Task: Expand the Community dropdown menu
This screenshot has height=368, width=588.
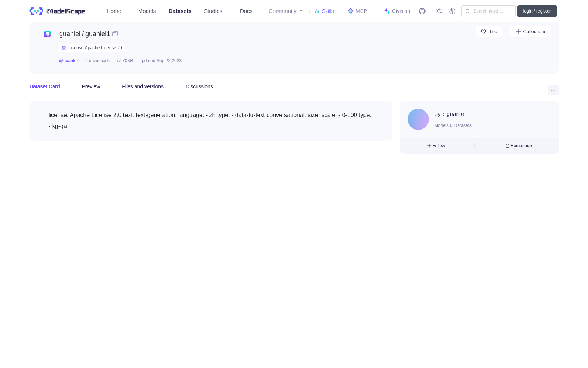Action: click(x=286, y=11)
